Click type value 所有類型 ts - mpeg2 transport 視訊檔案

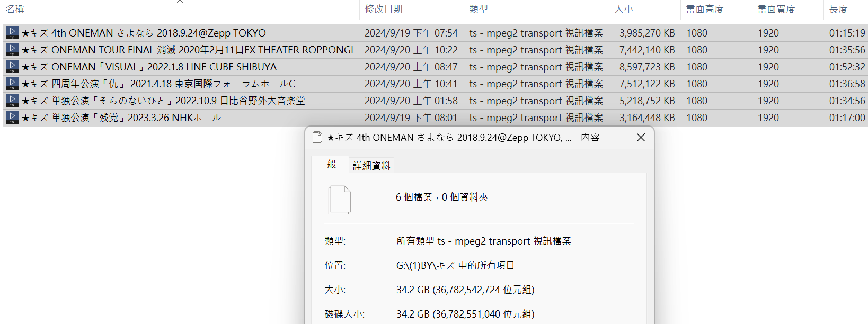484,241
